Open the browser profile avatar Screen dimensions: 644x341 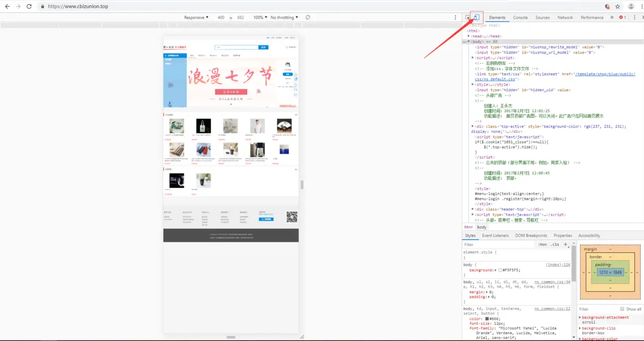[x=631, y=7]
